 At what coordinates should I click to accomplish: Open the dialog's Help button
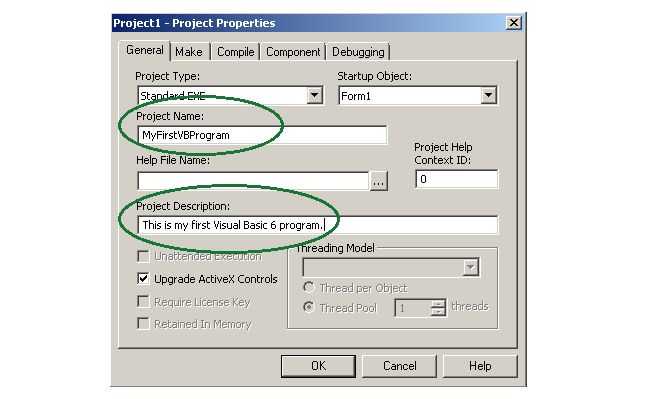pyautogui.click(x=480, y=366)
